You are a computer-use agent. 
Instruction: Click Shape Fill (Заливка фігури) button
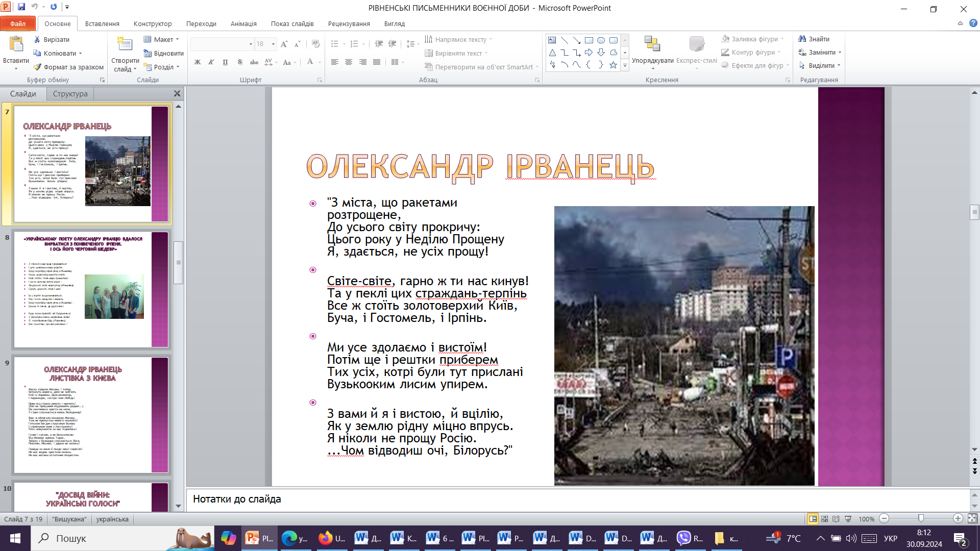(753, 39)
